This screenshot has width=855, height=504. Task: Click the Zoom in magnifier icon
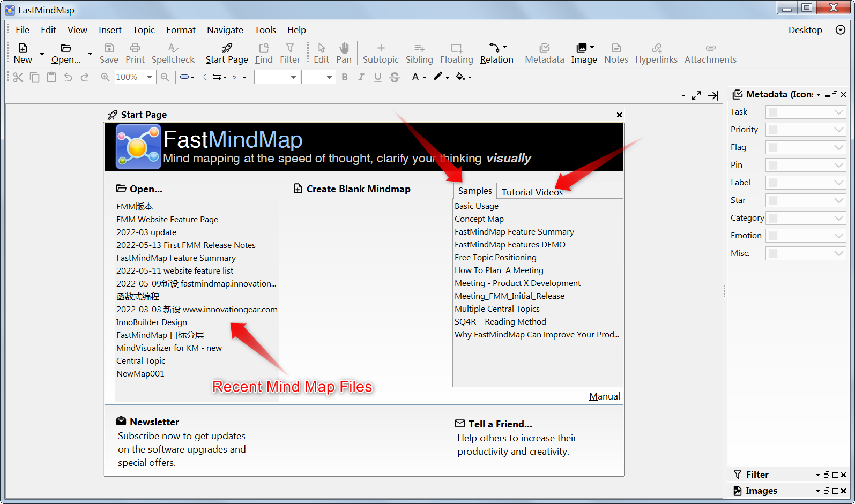coord(106,77)
